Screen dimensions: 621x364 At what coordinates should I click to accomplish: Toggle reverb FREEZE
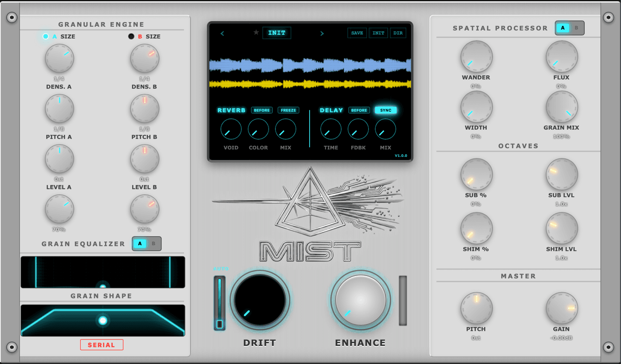pyautogui.click(x=289, y=110)
